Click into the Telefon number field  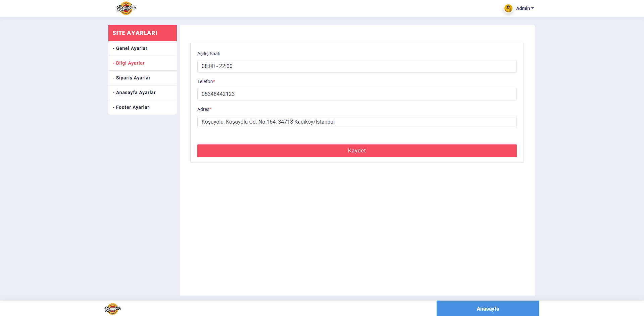point(357,94)
